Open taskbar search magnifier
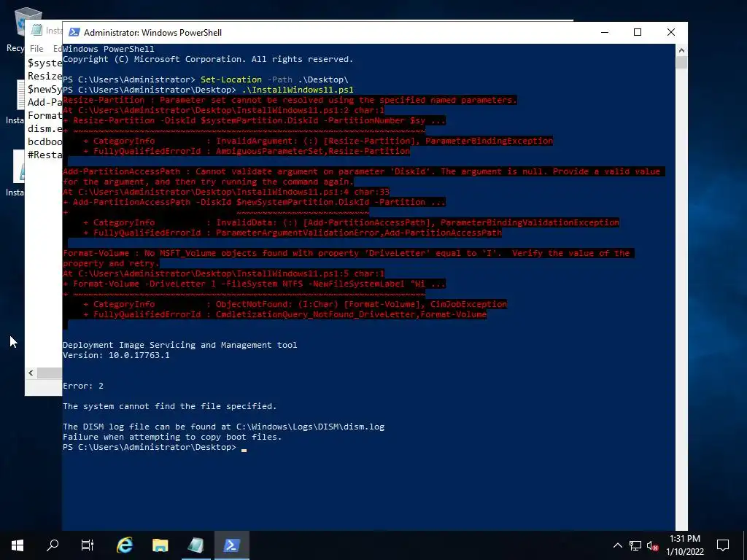This screenshot has height=560, width=747. tap(53, 545)
